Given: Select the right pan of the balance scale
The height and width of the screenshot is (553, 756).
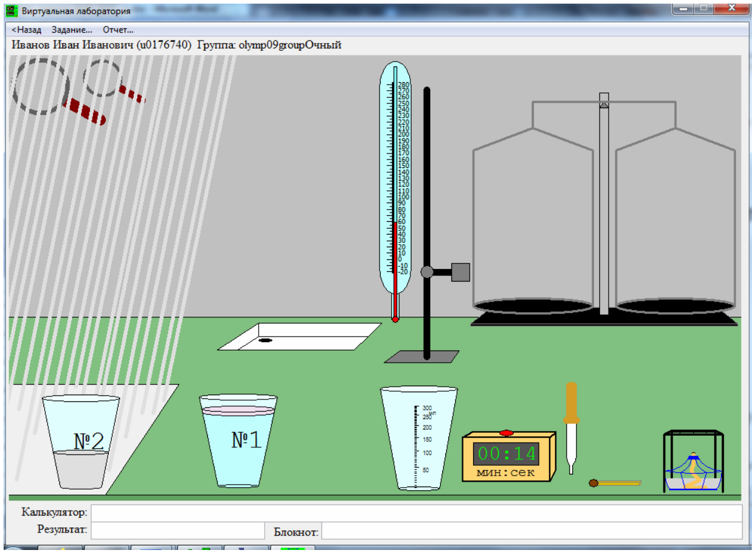Looking at the screenshot, I should (x=676, y=306).
